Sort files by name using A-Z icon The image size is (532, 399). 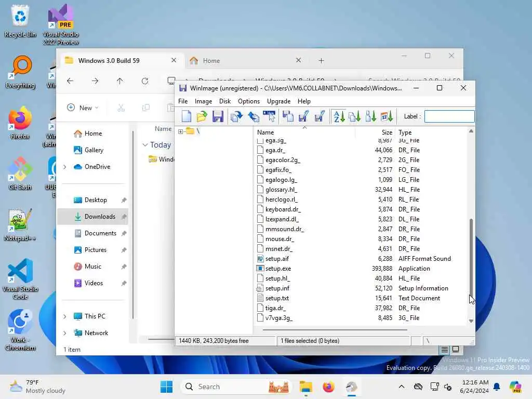(339, 116)
